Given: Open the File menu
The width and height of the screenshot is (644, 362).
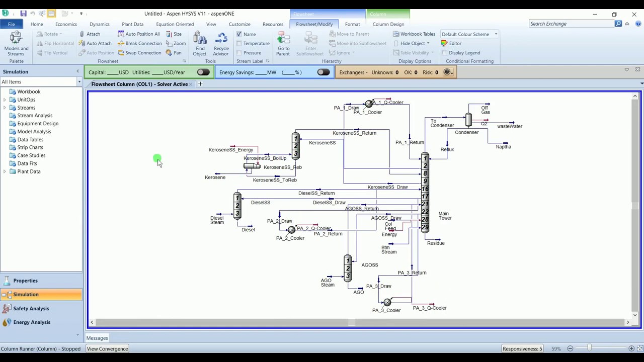Looking at the screenshot, I should point(11,24).
